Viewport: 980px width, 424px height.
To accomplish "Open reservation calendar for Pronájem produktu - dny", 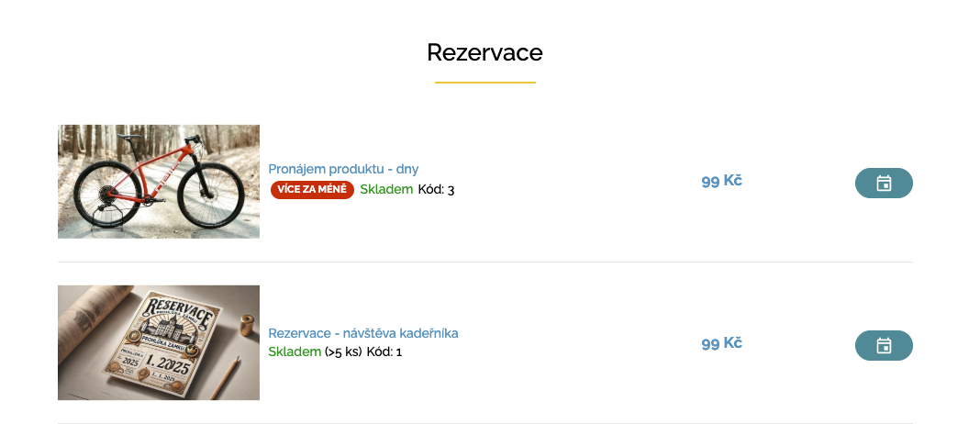I will click(884, 184).
